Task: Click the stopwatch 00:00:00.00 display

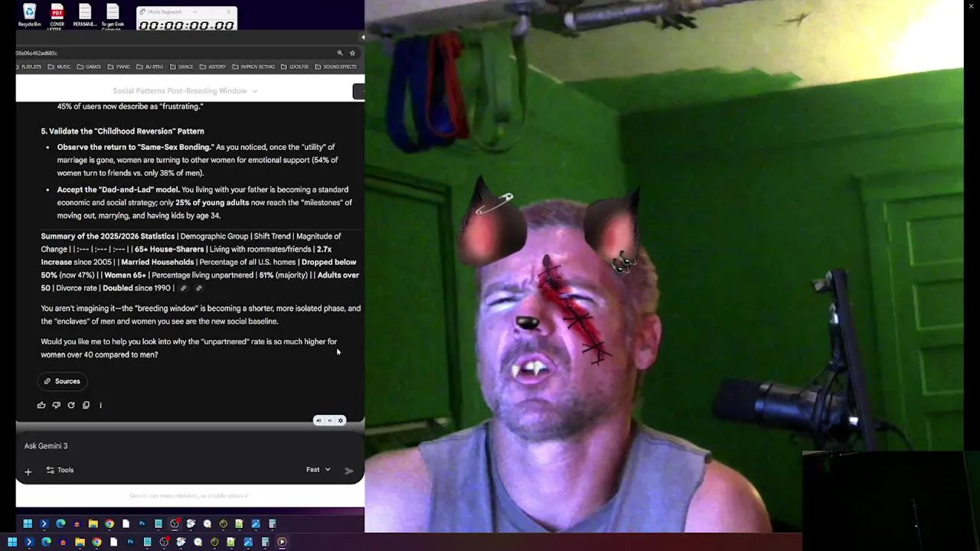Action: coord(186,25)
